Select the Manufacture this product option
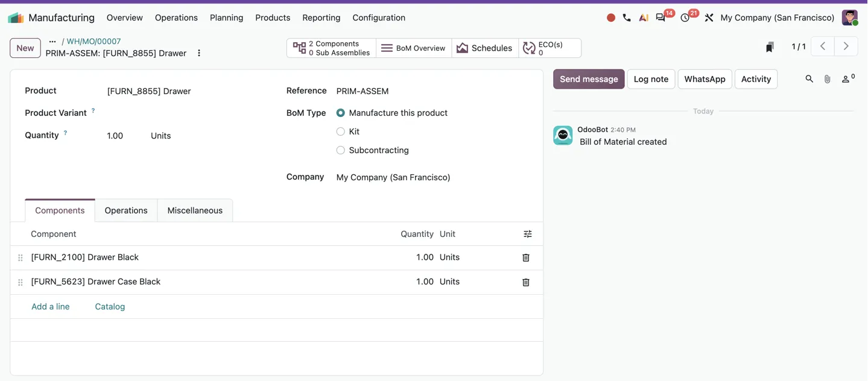The width and height of the screenshot is (868, 381). (x=341, y=113)
